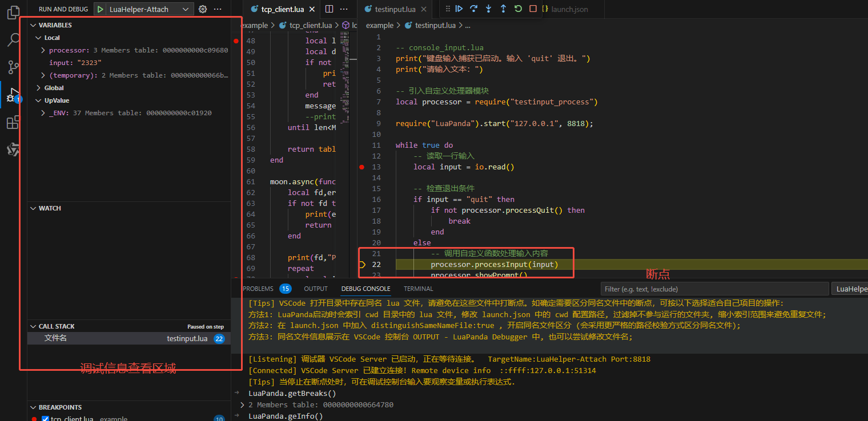
Task: Click example in testinput.lua breadcrumb
Action: 380,25
